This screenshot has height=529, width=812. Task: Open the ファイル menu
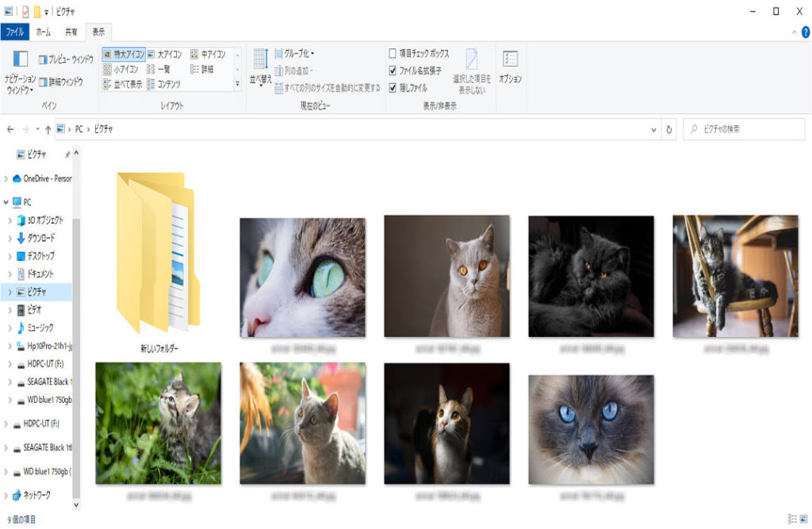click(15, 32)
